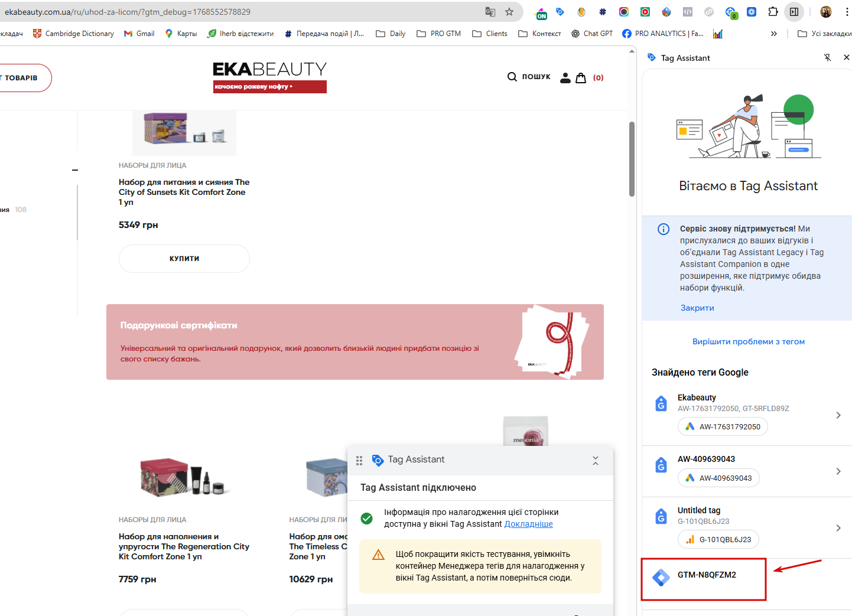Image resolution: width=852 pixels, height=616 pixels.
Task: Open the 'Передача подій' bookmark
Action: coord(324,34)
